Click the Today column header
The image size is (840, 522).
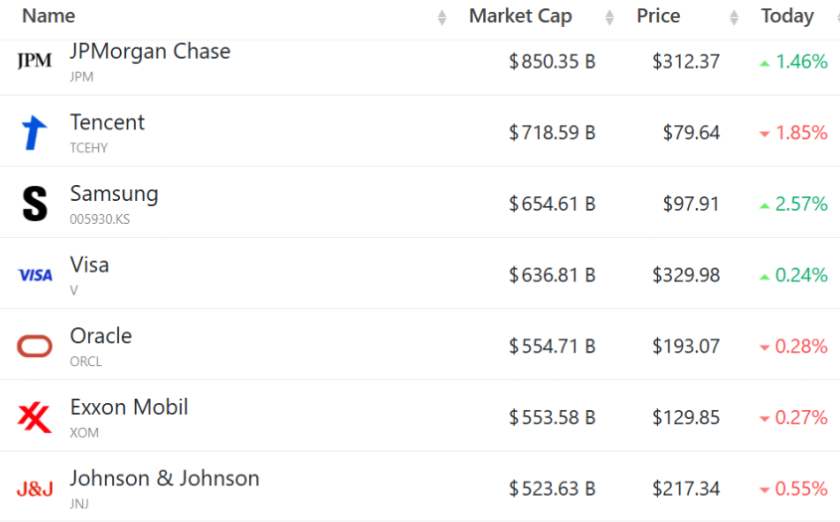click(787, 16)
